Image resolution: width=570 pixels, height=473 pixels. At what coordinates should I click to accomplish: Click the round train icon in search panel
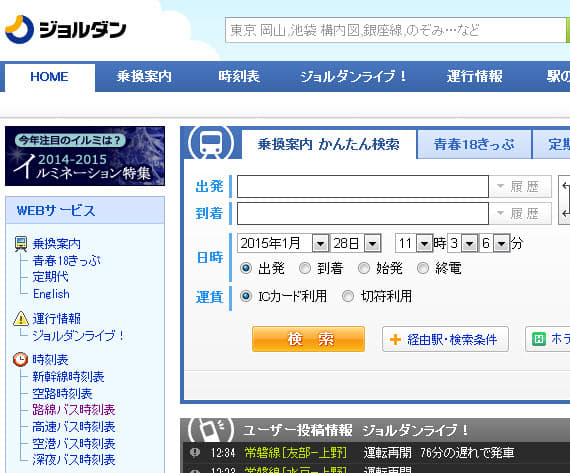pyautogui.click(x=211, y=143)
